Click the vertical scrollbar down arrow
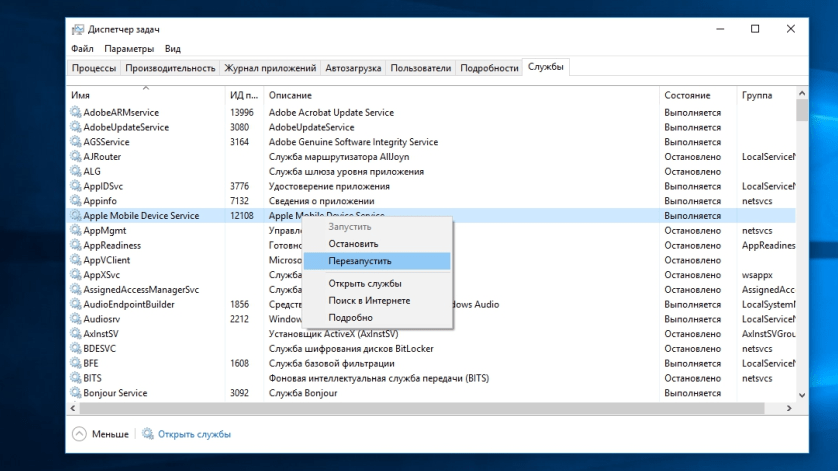Image resolution: width=838 pixels, height=471 pixels. (x=802, y=395)
